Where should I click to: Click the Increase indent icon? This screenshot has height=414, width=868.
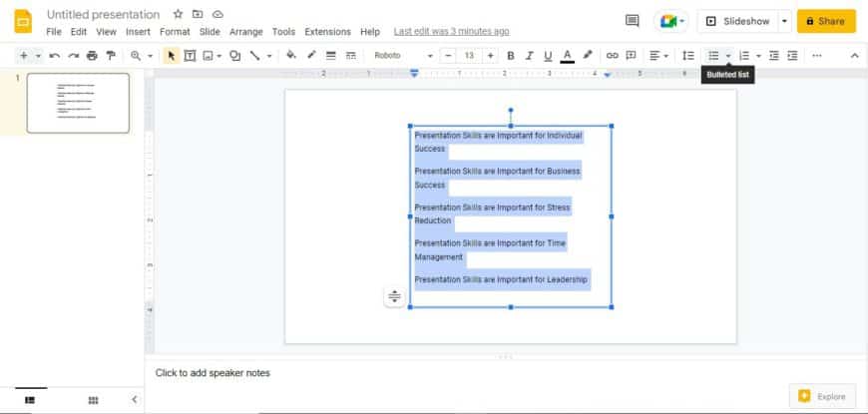tap(792, 56)
